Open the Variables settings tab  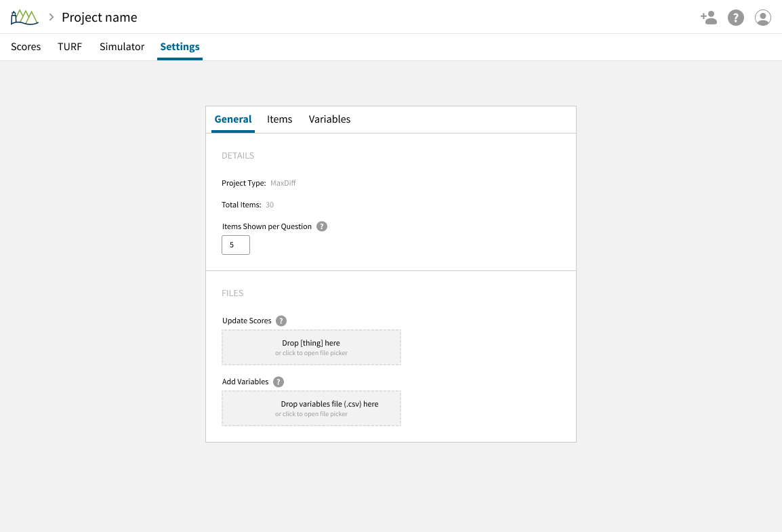[330, 119]
